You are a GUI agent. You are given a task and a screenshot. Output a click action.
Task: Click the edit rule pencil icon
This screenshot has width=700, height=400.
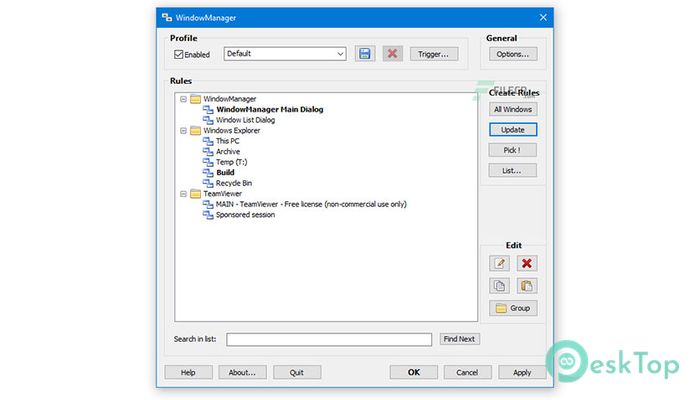click(499, 263)
